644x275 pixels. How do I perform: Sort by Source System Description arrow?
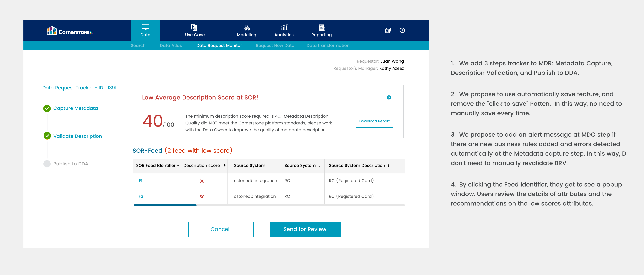coord(388,166)
